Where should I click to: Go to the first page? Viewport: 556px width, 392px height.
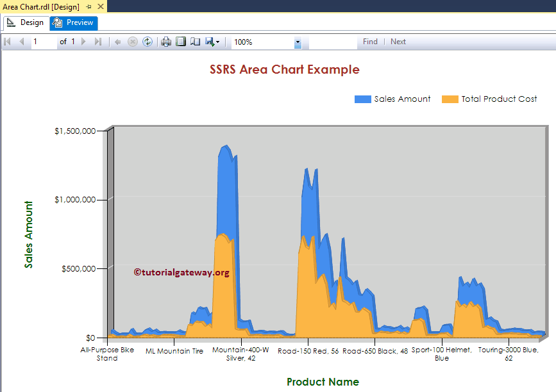pos(8,42)
